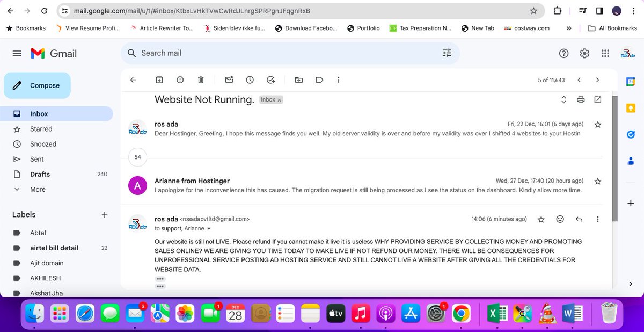
Task: Show the newer conversation arrow
Action: pyautogui.click(x=579, y=80)
